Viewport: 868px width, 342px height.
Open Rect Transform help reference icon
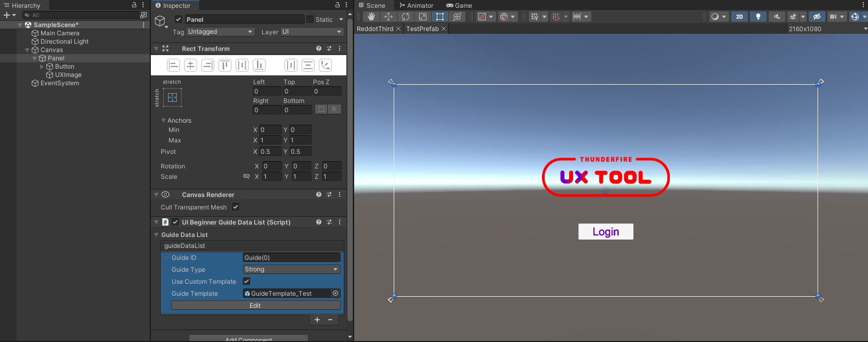coord(319,48)
